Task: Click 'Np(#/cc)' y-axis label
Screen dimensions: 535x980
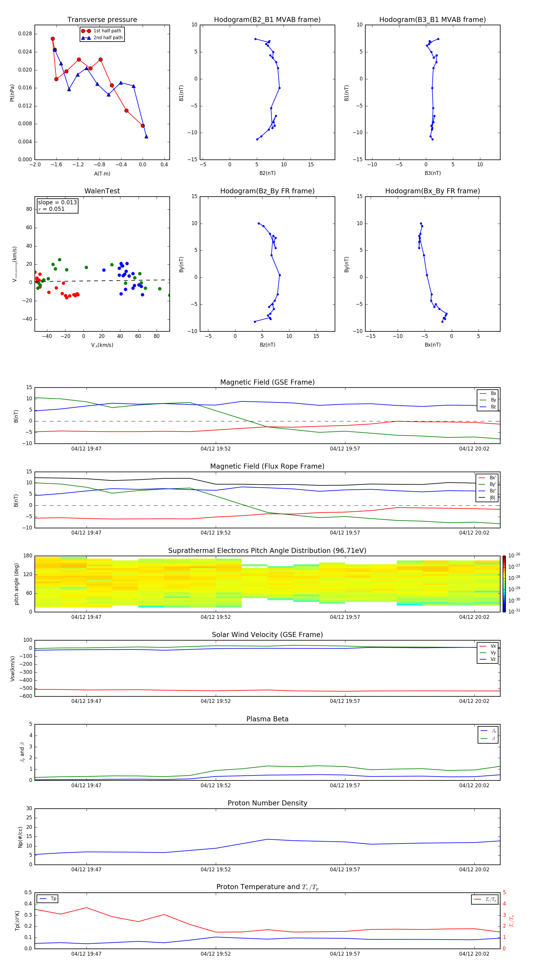Action: (20, 837)
